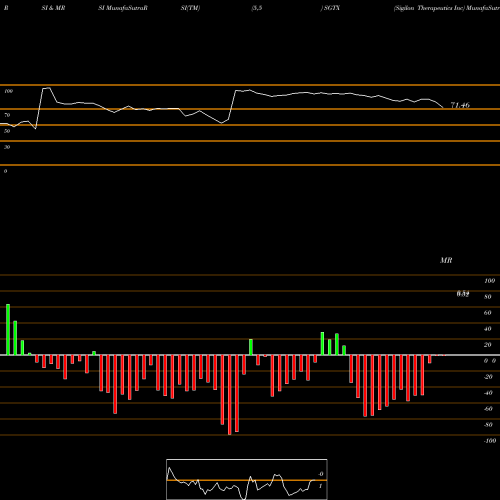Click RSI axis label "70"
Image resolution: width=500 pixels, height=500 pixels.
click(7, 115)
